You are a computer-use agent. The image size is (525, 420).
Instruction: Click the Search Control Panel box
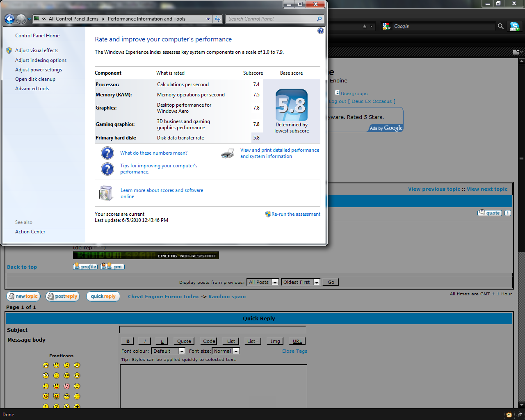point(271,19)
